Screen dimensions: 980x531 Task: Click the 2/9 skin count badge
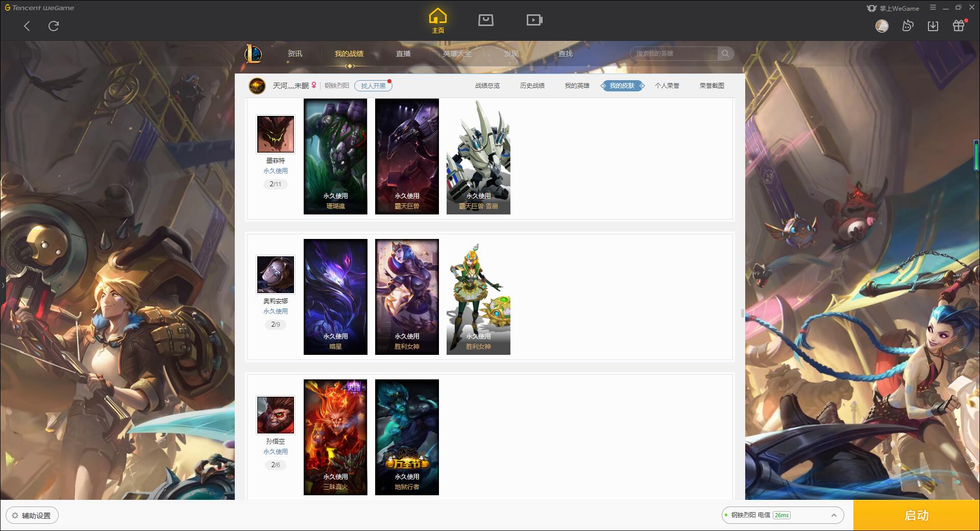[x=276, y=325]
